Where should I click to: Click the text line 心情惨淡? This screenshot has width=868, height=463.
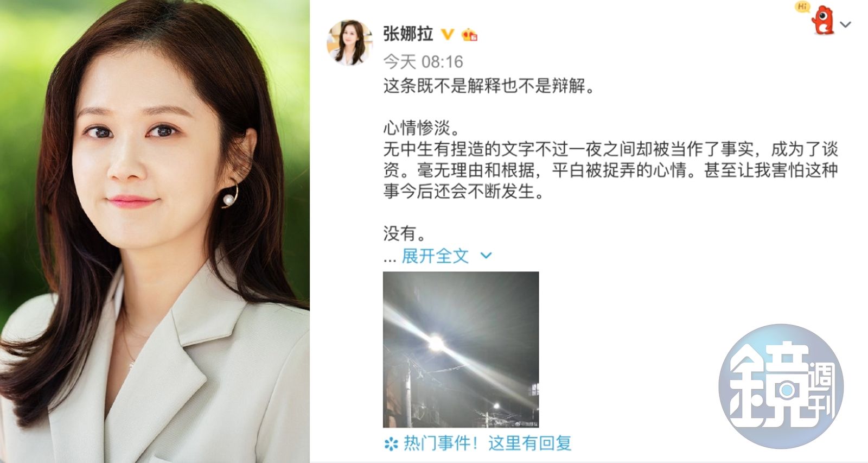422,128
